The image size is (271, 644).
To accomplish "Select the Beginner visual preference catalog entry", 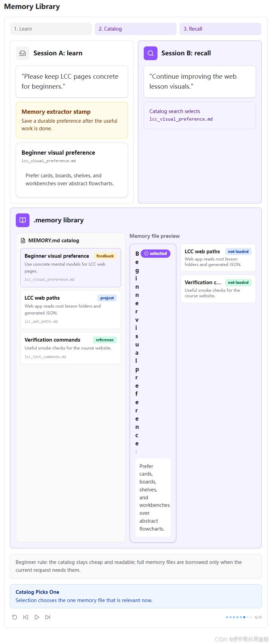I will (71, 268).
